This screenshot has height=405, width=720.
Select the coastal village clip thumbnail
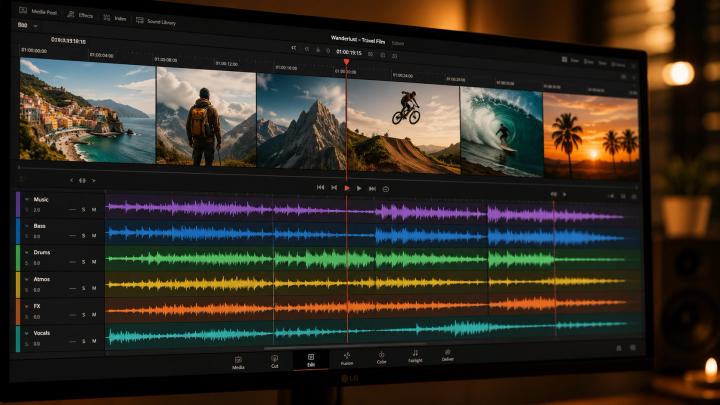(87, 110)
